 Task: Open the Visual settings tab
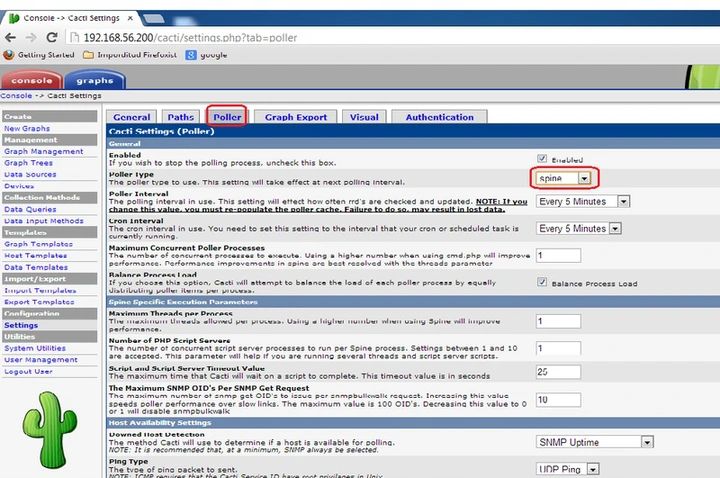364,117
